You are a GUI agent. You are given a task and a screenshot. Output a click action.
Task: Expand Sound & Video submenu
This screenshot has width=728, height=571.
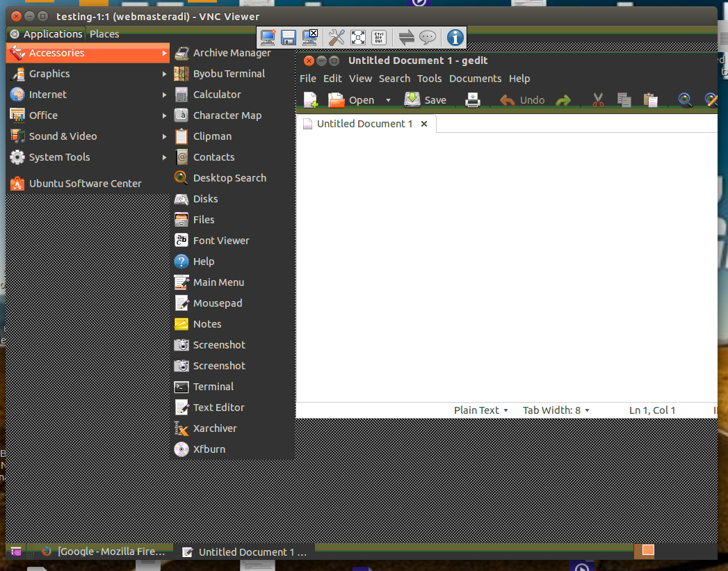tap(88, 136)
